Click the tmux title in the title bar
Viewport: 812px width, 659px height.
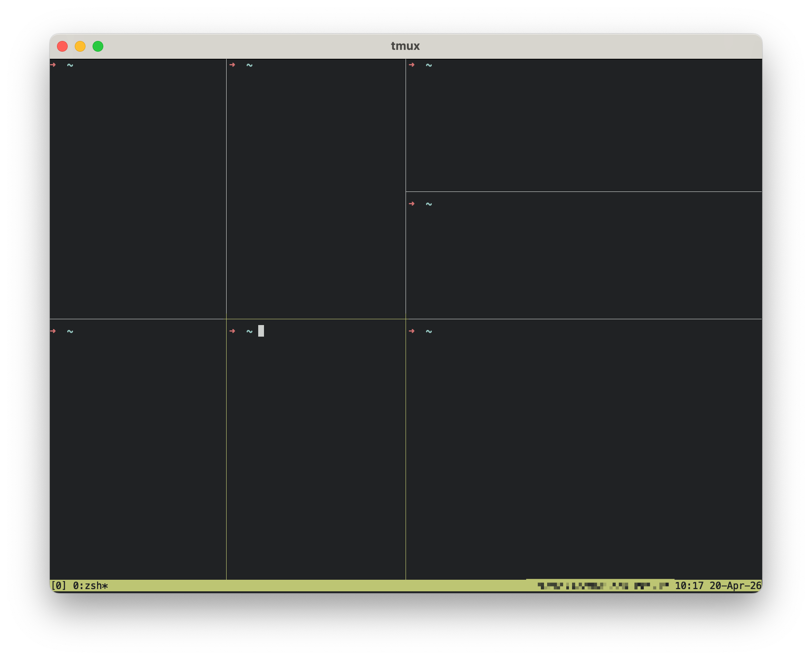pos(405,46)
